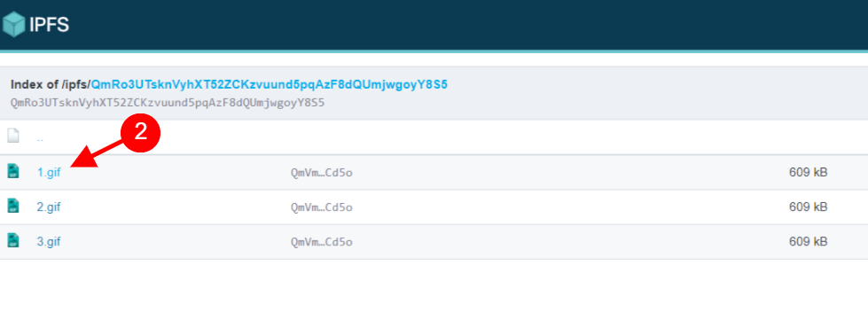The height and width of the screenshot is (328, 868).
Task: Click the blank file icon for parent directory
Action: click(13, 136)
